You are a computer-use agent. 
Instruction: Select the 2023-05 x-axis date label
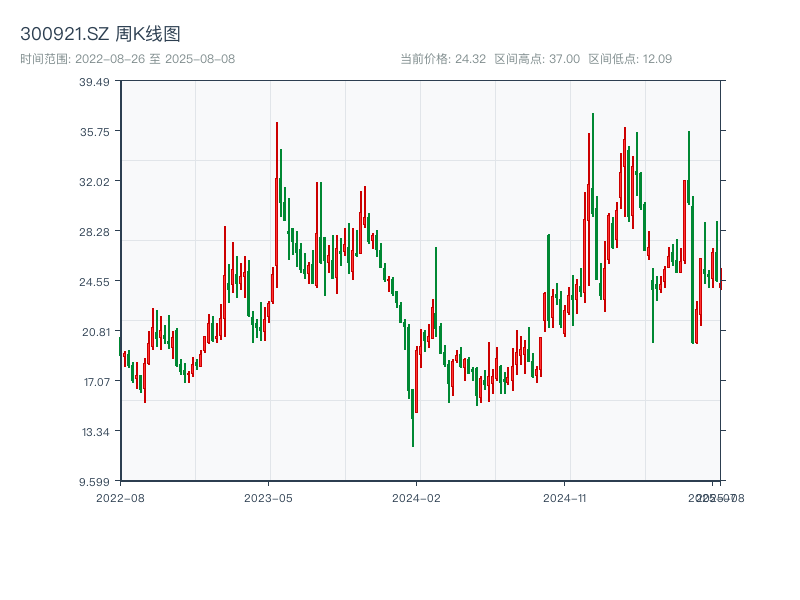(268, 497)
